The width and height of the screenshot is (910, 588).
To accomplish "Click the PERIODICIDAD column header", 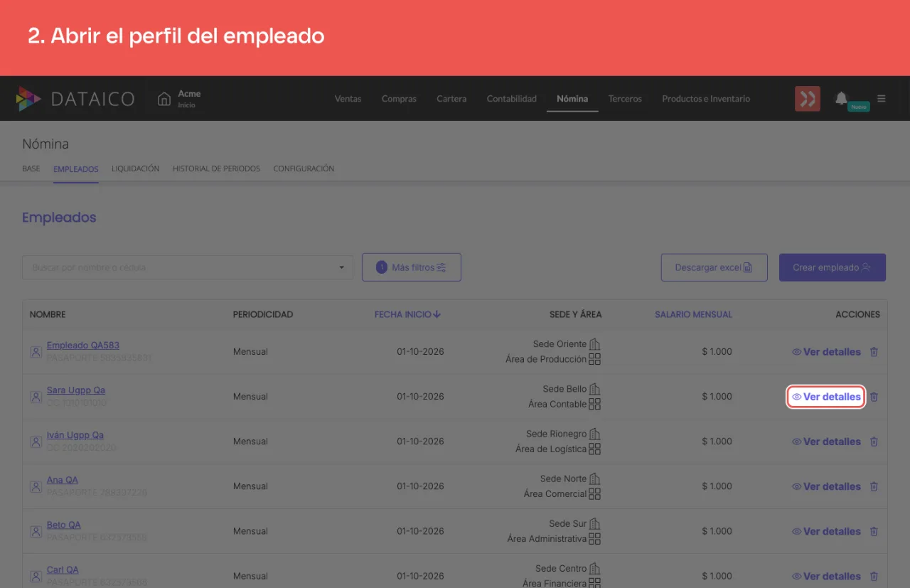I will click(x=263, y=314).
